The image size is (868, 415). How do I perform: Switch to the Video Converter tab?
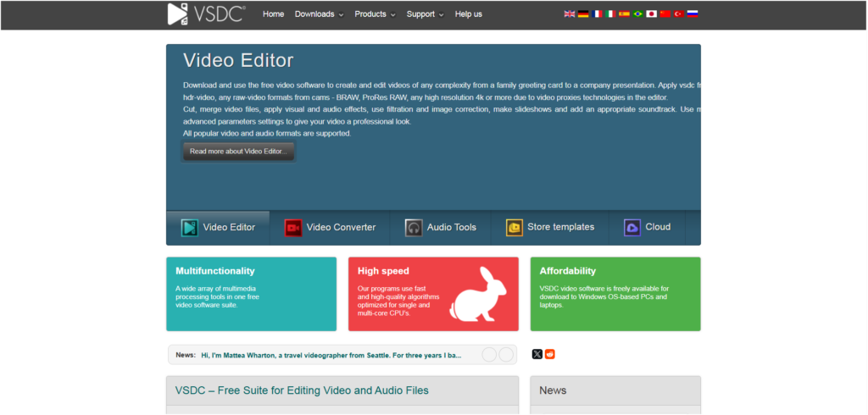[x=330, y=228]
